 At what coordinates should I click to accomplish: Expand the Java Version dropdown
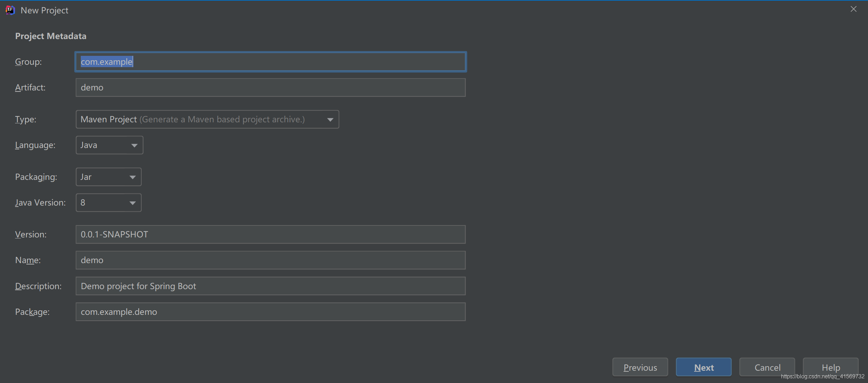pyautogui.click(x=132, y=203)
